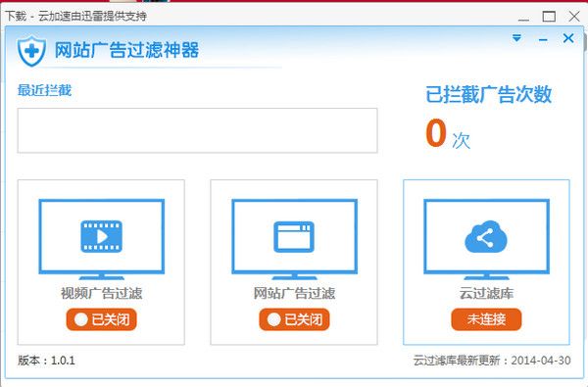
Task: Click the 网站广告过滤 label
Action: [294, 293]
